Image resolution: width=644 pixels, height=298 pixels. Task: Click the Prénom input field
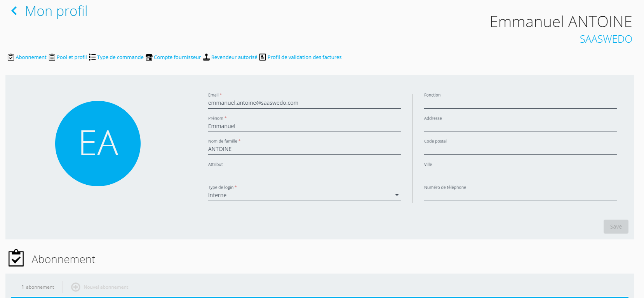click(305, 126)
